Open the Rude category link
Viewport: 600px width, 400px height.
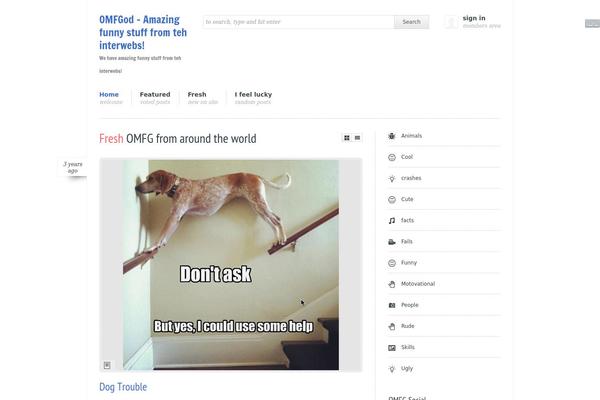coord(408,326)
